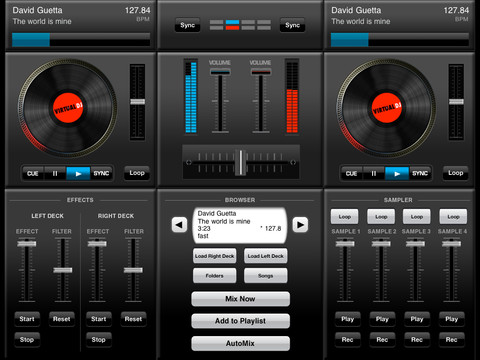Play the right deck track
Image resolution: width=480 pixels, height=360 pixels.
pyautogui.click(x=397, y=174)
